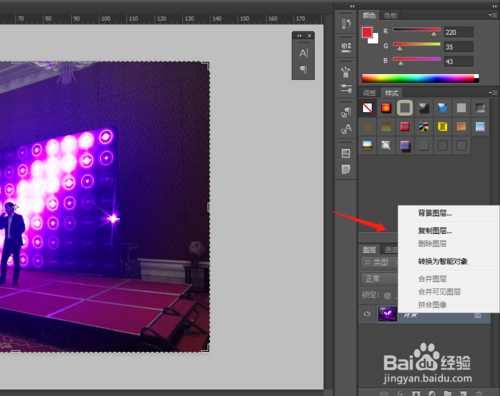Pick a color from the spectrum ramp
This screenshot has width=500, height=396.
pos(418,78)
